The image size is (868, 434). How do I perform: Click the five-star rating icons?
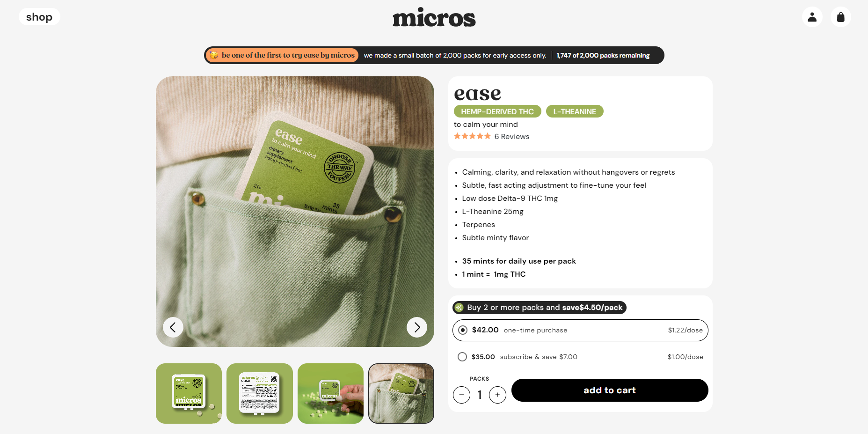pos(472,136)
